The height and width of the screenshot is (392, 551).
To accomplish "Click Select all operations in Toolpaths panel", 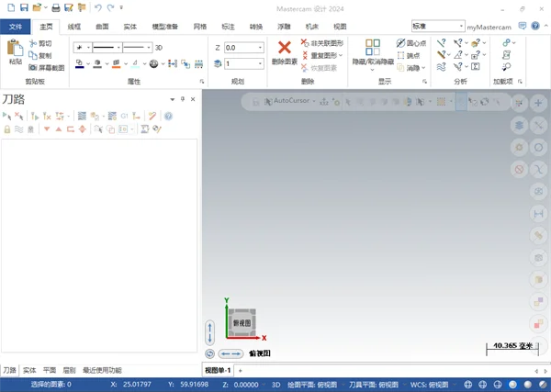I will (6, 116).
